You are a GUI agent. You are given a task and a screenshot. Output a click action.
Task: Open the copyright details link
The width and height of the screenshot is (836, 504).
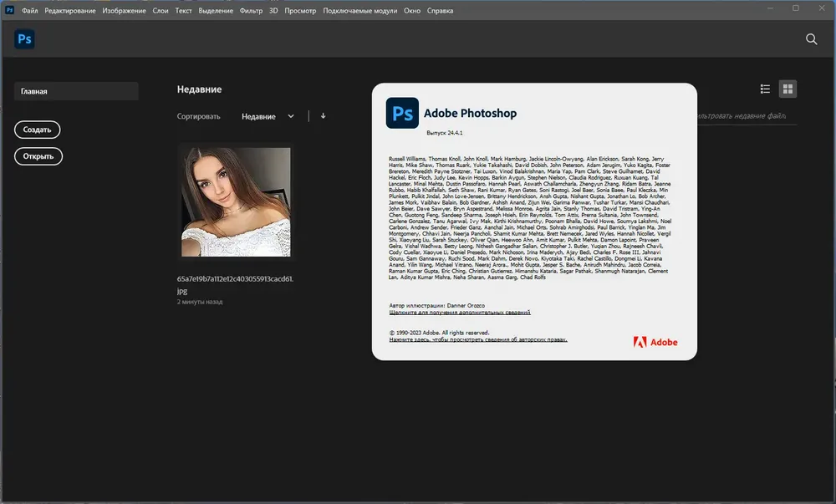478,339
